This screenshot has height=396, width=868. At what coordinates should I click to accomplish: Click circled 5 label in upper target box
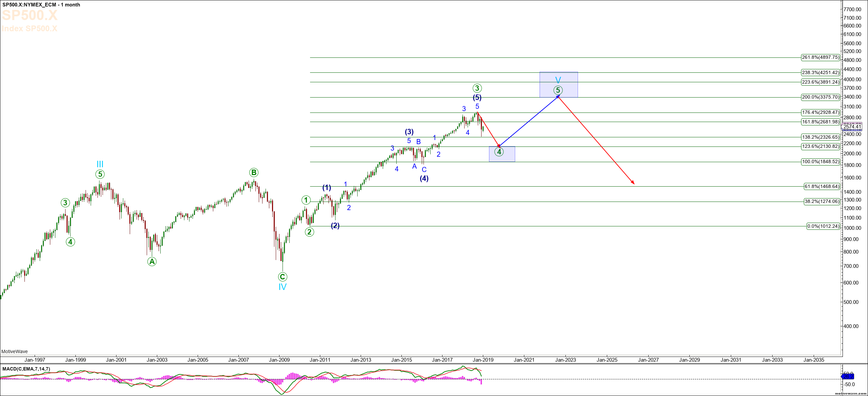[x=558, y=90]
